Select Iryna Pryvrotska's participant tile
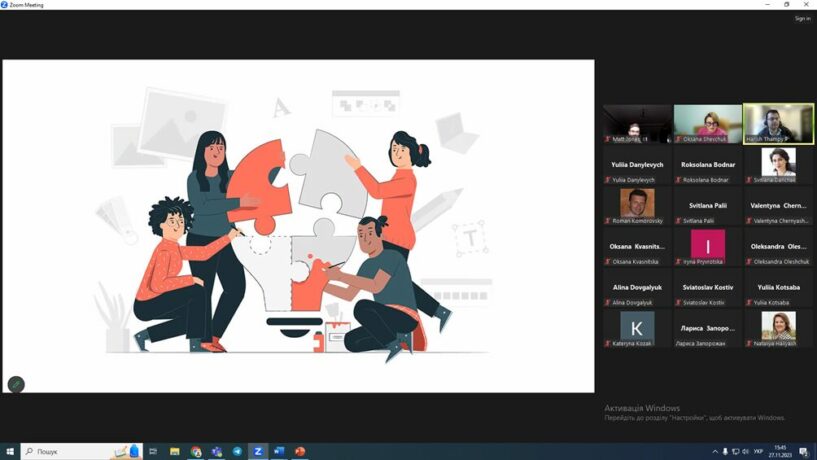This screenshot has height=460, width=817. pos(708,247)
